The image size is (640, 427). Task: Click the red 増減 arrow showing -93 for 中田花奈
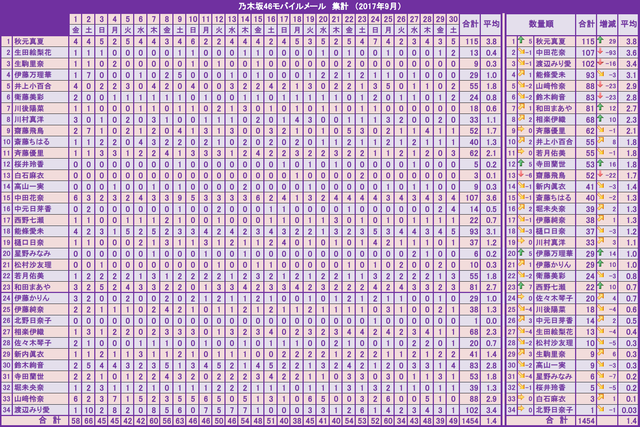point(600,52)
